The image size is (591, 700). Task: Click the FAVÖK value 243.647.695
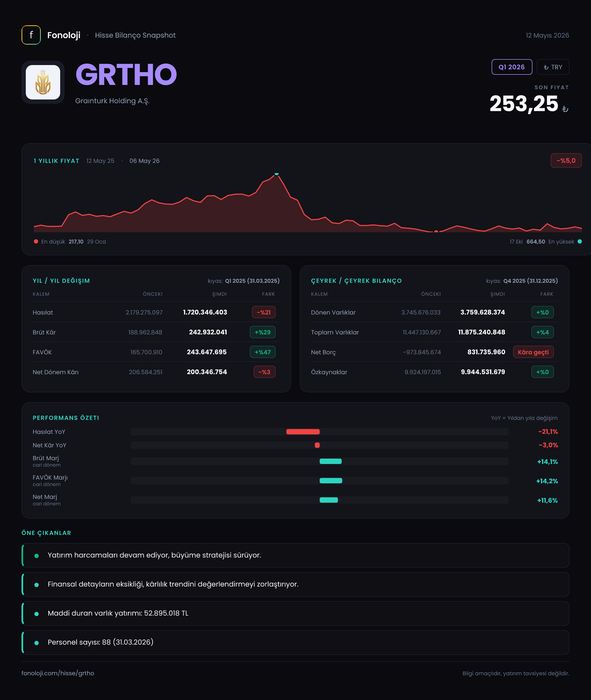tap(207, 352)
